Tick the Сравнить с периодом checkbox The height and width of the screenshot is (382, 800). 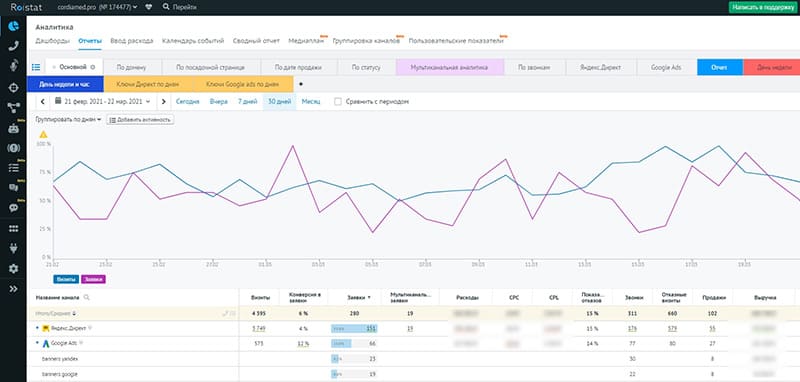point(338,101)
